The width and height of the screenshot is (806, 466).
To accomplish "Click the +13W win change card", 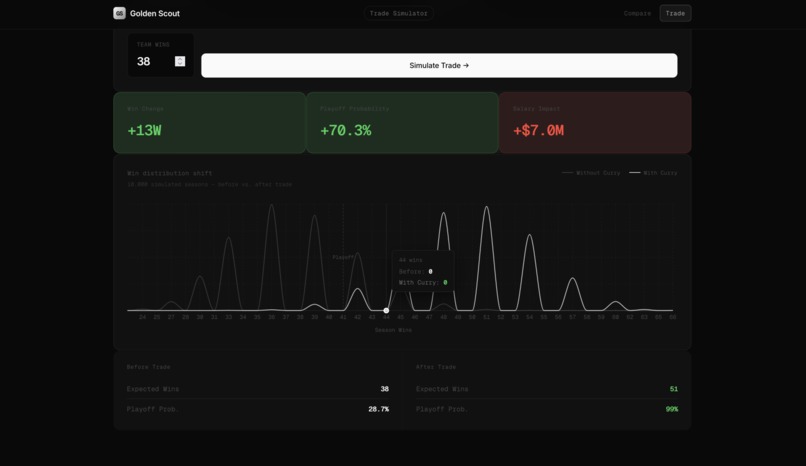I will [x=209, y=123].
